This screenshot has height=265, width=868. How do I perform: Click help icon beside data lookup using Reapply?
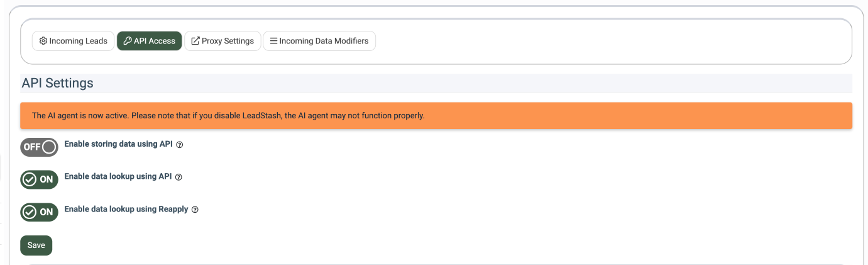point(195,210)
